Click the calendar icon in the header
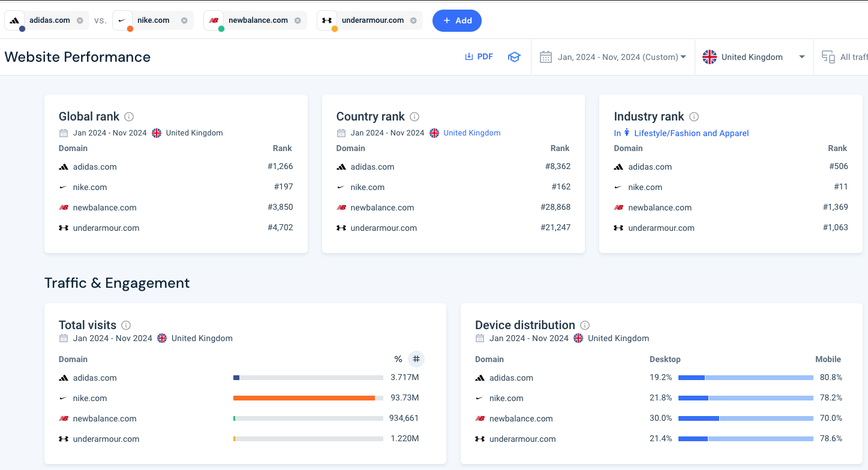The width and height of the screenshot is (868, 470). click(545, 57)
